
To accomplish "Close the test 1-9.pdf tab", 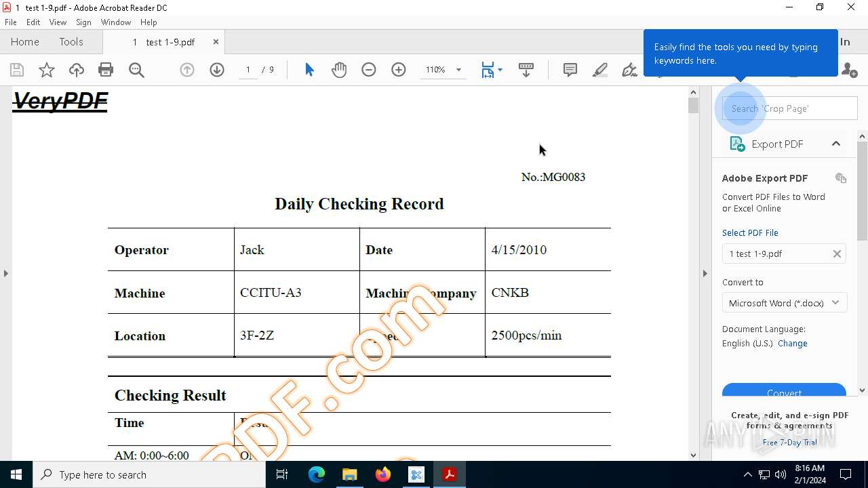I will tap(216, 42).
